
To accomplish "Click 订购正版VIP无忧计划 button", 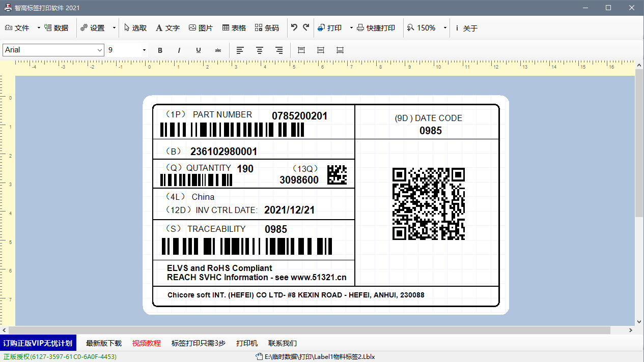I will pyautogui.click(x=38, y=343).
